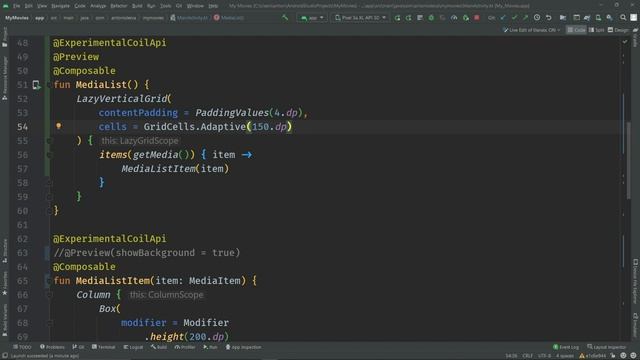Click the editor vertical scrollbar thumb
640x360 pixels.
[x=629, y=160]
